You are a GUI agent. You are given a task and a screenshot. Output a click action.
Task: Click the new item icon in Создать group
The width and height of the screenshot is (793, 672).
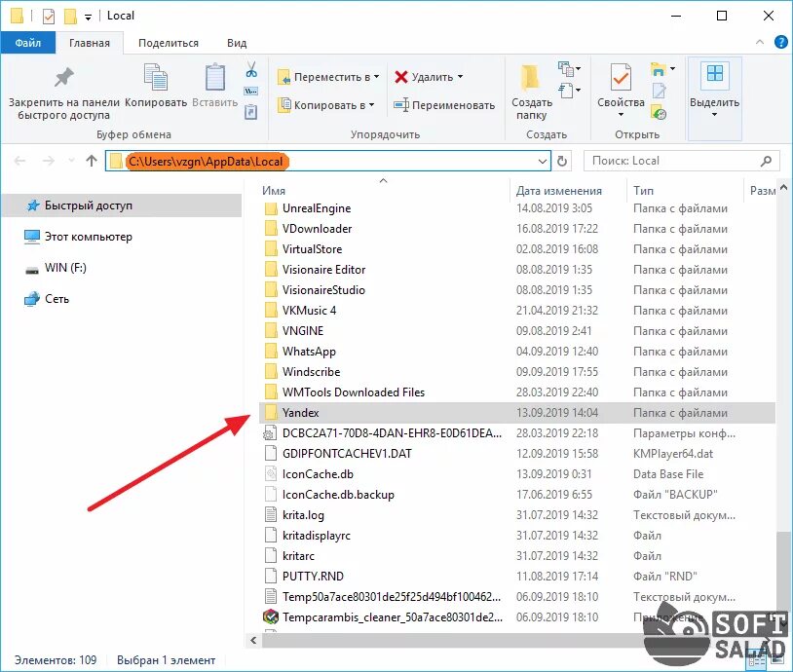(x=566, y=68)
